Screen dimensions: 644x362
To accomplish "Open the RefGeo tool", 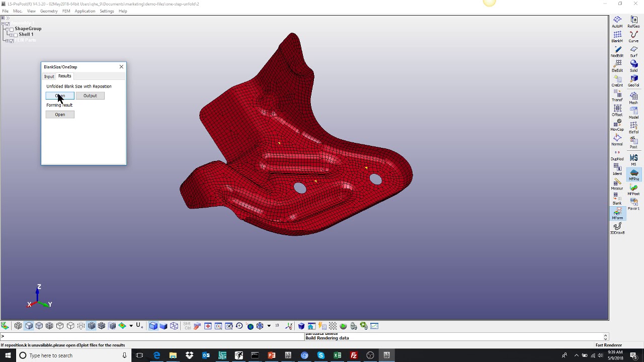I will point(634,22).
